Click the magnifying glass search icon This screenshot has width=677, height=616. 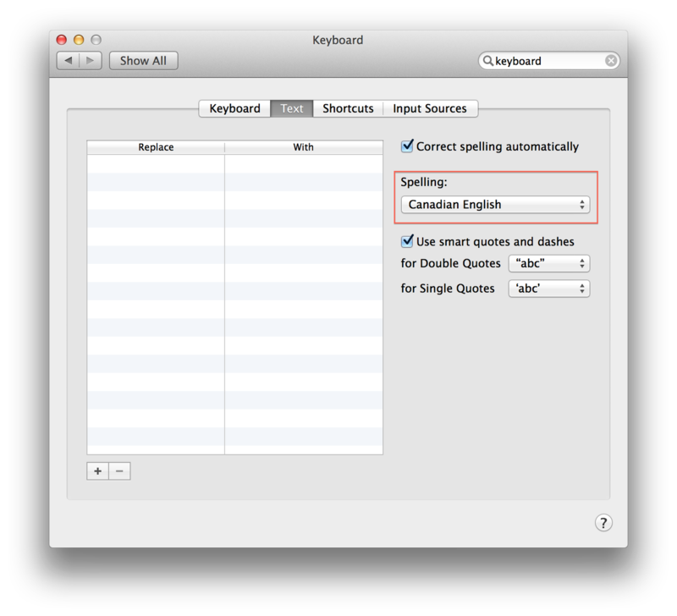point(488,61)
